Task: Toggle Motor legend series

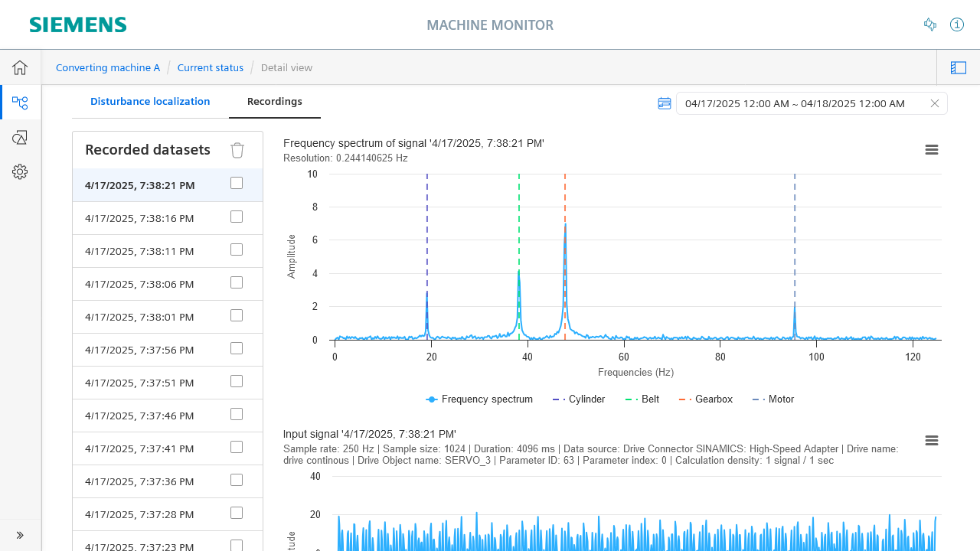Action: pos(773,399)
